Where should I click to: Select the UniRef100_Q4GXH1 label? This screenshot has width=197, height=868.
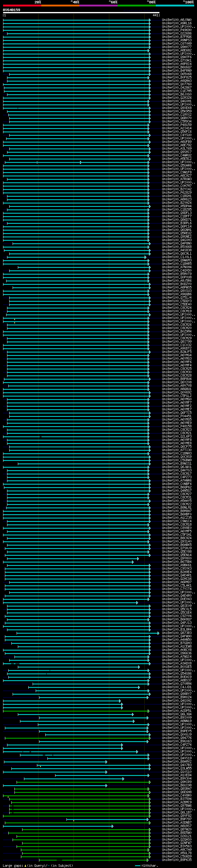pyautogui.click(x=177, y=101)
